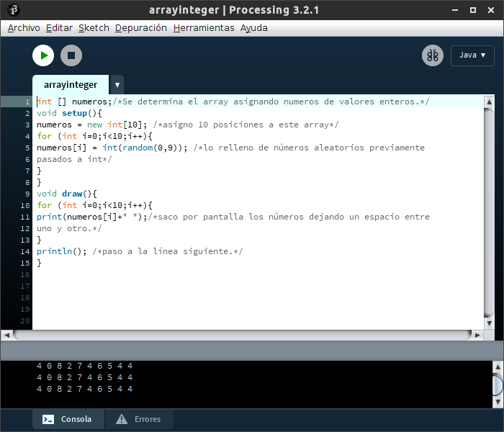Click the console scrollbar thumb

498,384
